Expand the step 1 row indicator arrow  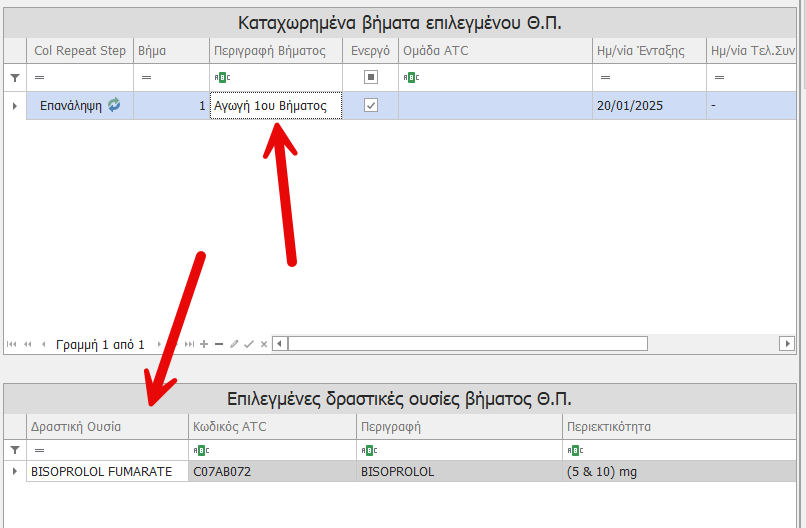pyautogui.click(x=14, y=105)
